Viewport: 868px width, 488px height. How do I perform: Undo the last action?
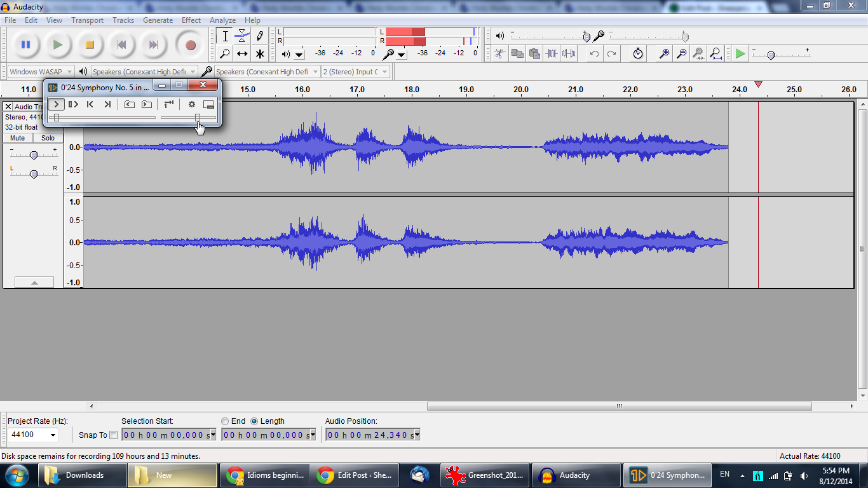pos(594,53)
